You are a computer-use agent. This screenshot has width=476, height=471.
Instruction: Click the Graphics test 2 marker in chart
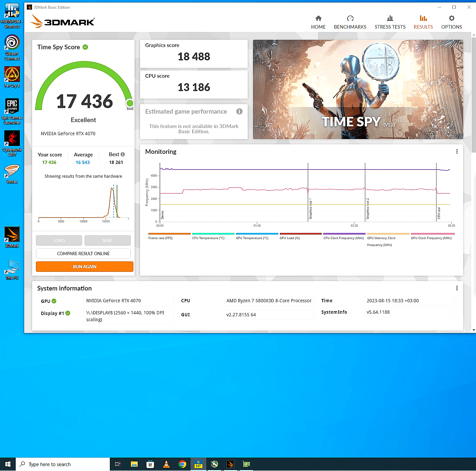368,209
